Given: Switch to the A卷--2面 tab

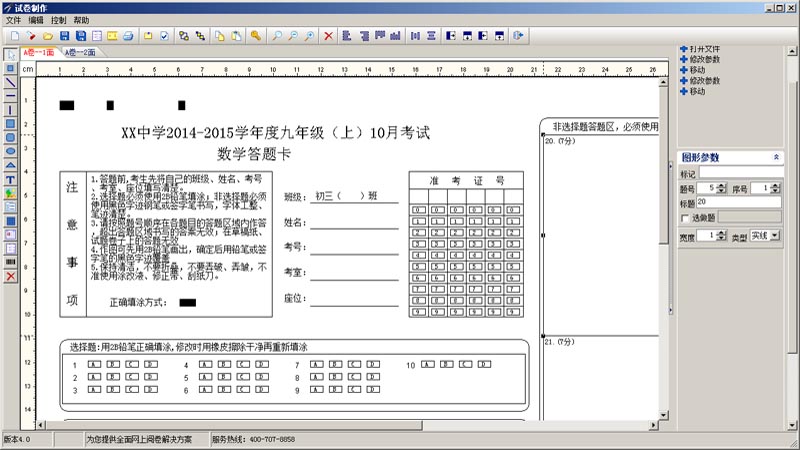Looking at the screenshot, I should click(x=80, y=52).
